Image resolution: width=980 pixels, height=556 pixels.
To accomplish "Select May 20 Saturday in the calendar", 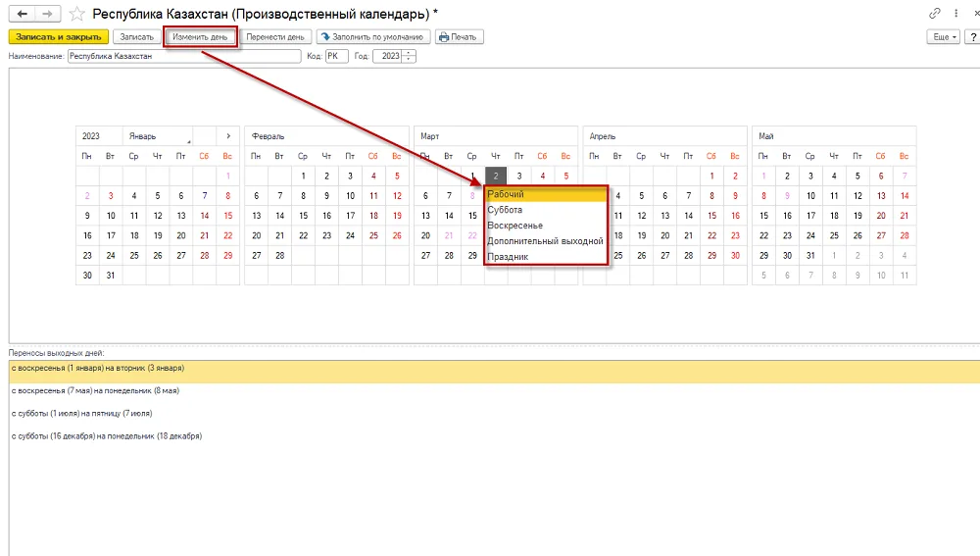I will coord(881,216).
